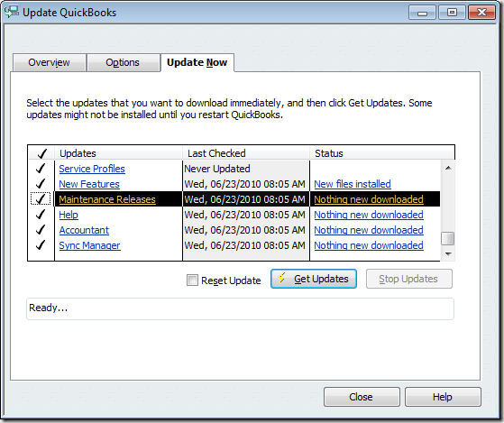Click the Status column header

(382, 153)
